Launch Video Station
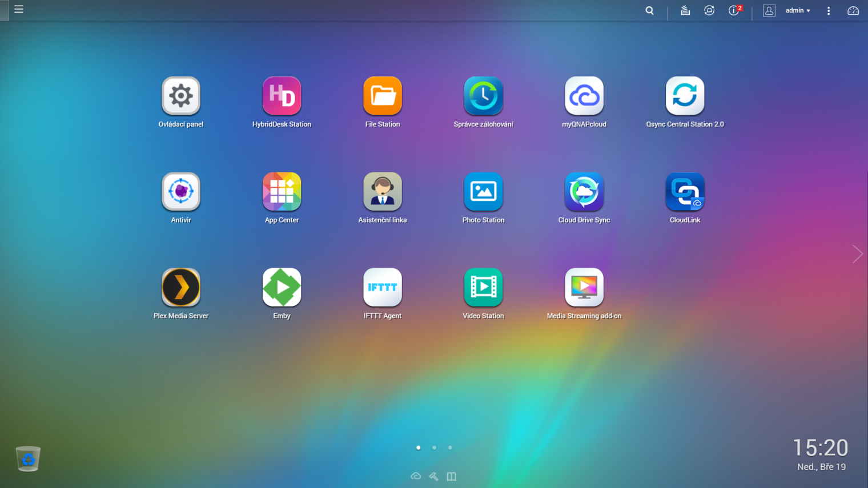The width and height of the screenshot is (868, 488). point(483,288)
